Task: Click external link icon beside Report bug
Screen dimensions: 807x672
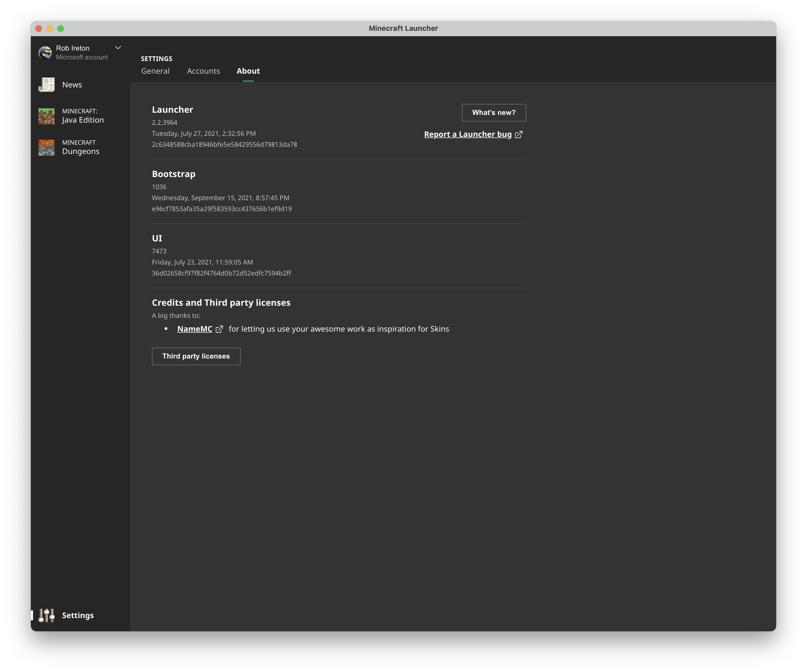Action: 519,134
